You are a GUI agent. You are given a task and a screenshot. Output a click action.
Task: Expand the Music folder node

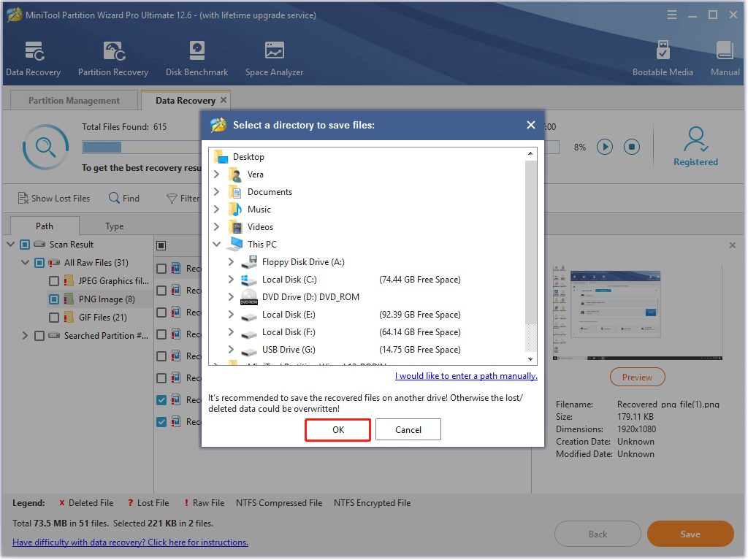coord(216,210)
